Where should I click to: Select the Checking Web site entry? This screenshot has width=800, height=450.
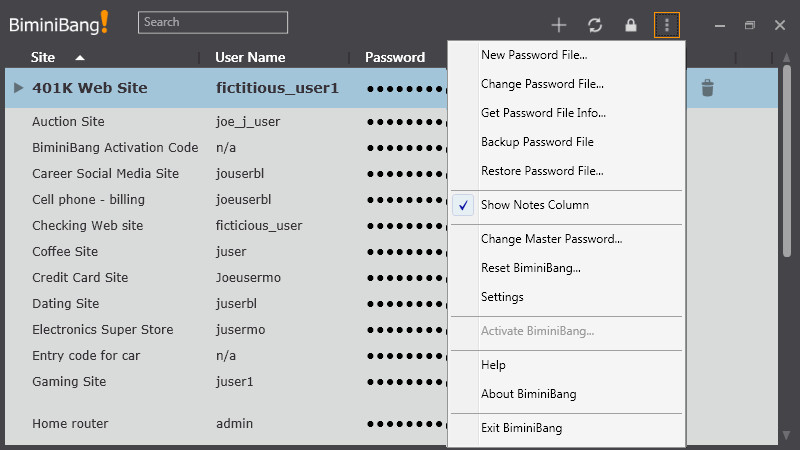click(87, 226)
